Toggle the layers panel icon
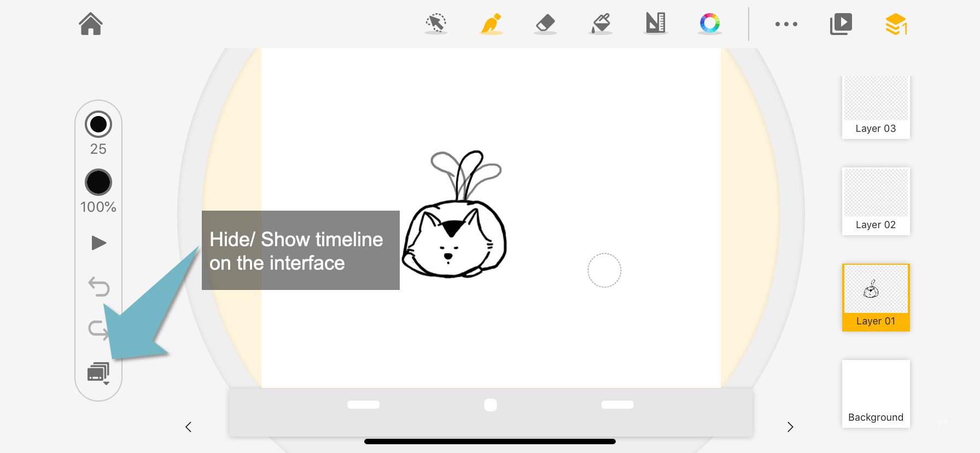The image size is (980, 453). click(x=896, y=24)
